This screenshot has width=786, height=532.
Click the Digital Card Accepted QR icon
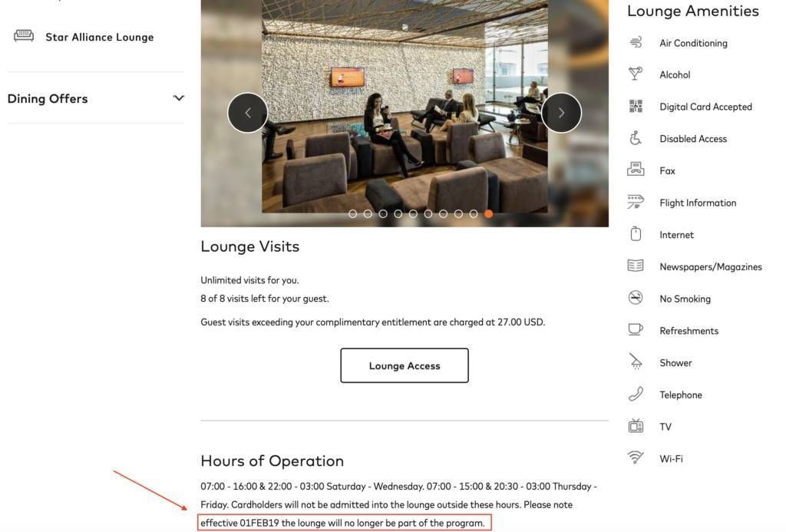636,106
